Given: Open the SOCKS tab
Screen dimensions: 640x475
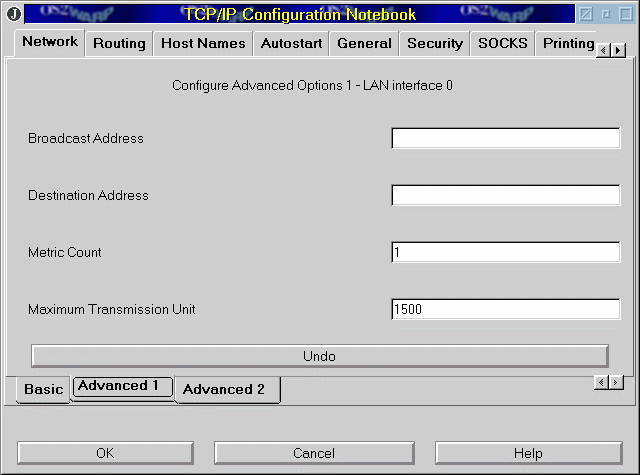Looking at the screenshot, I should click(503, 43).
